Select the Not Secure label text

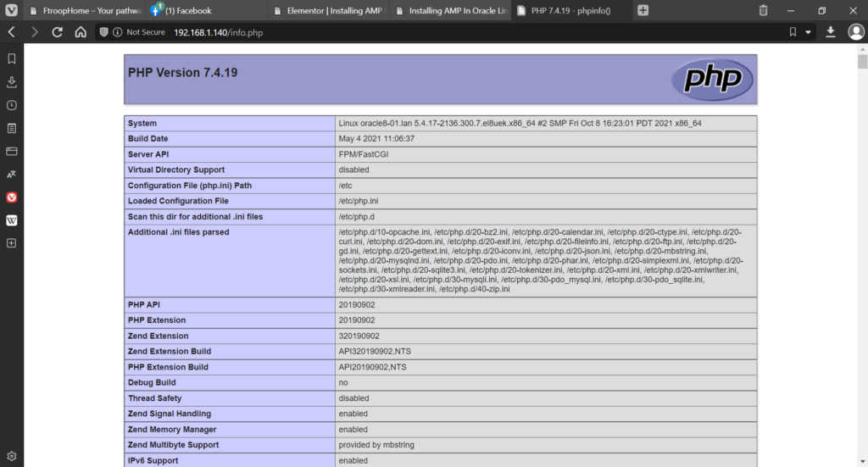(x=146, y=32)
